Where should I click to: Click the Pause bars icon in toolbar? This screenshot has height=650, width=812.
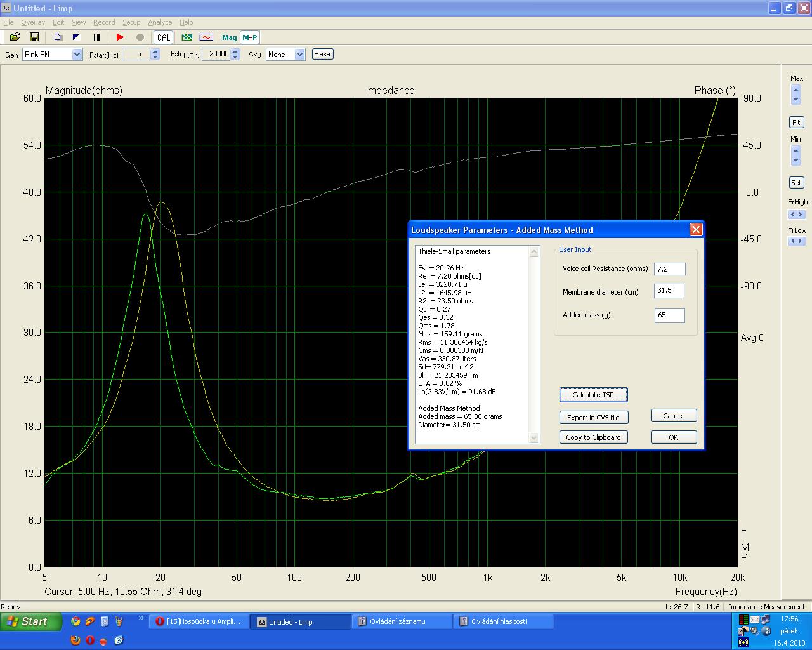(97, 37)
